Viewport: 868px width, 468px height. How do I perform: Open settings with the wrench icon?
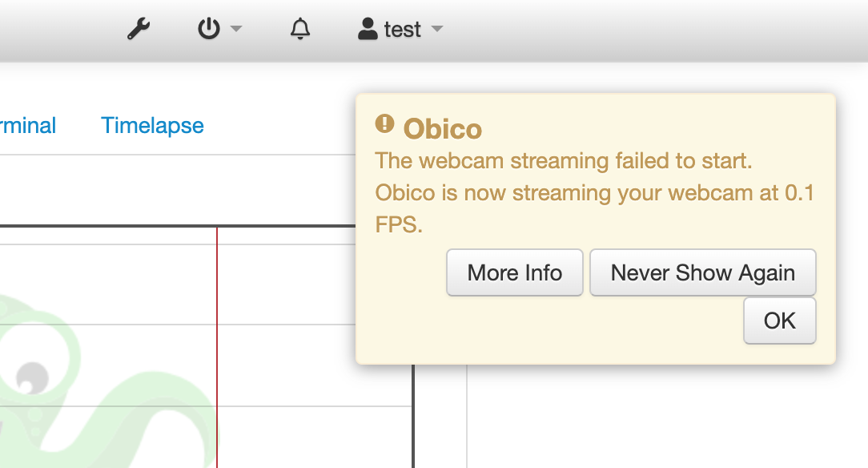point(139,29)
